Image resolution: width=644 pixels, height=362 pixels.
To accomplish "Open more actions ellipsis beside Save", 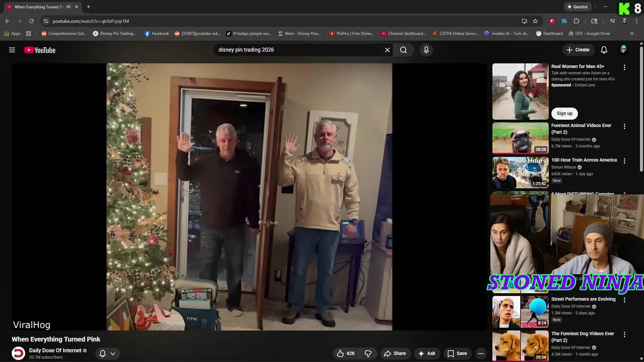I will pyautogui.click(x=481, y=353).
